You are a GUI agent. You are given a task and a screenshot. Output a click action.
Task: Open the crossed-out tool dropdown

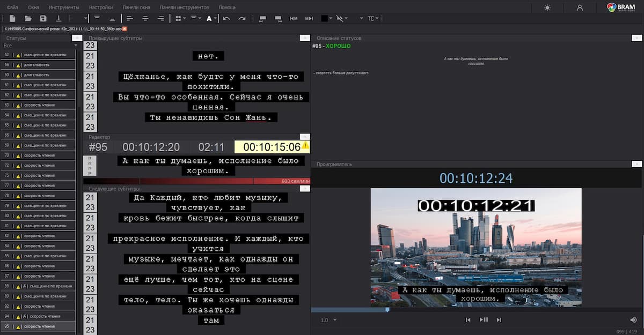tap(341, 18)
